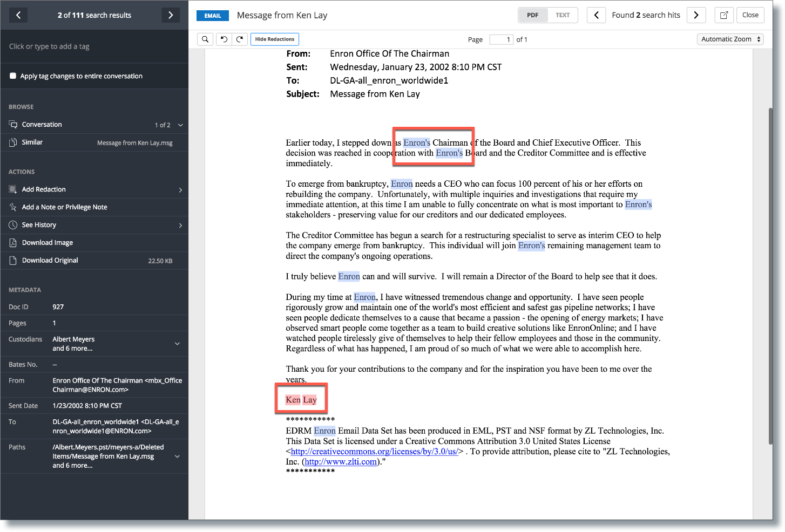
Task: Expand the Add Redaction submenu arrow
Action: tap(180, 190)
